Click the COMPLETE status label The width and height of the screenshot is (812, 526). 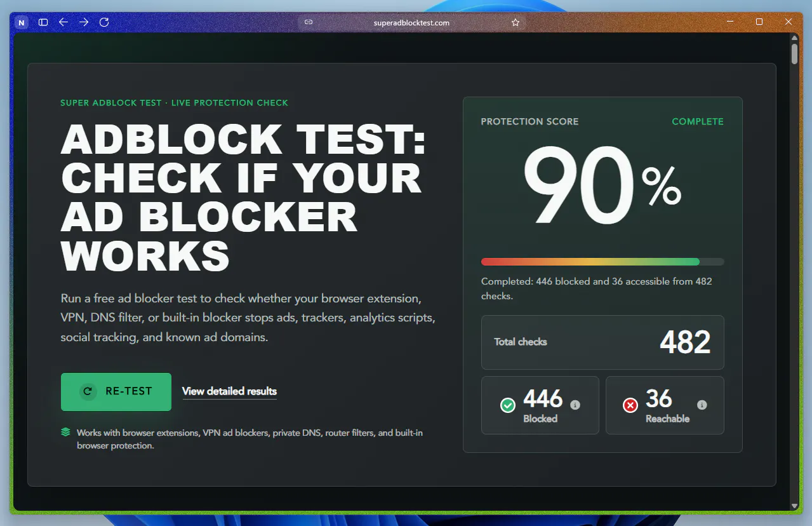tap(698, 121)
